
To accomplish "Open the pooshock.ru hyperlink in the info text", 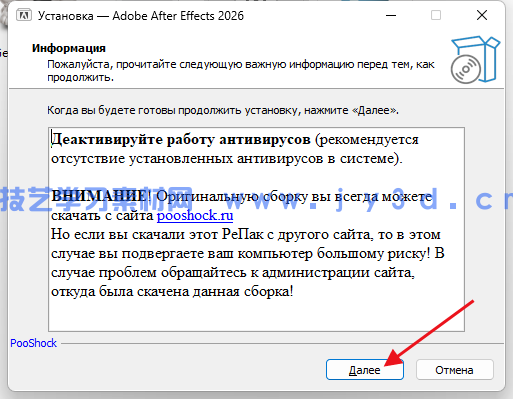I will pos(195,215).
